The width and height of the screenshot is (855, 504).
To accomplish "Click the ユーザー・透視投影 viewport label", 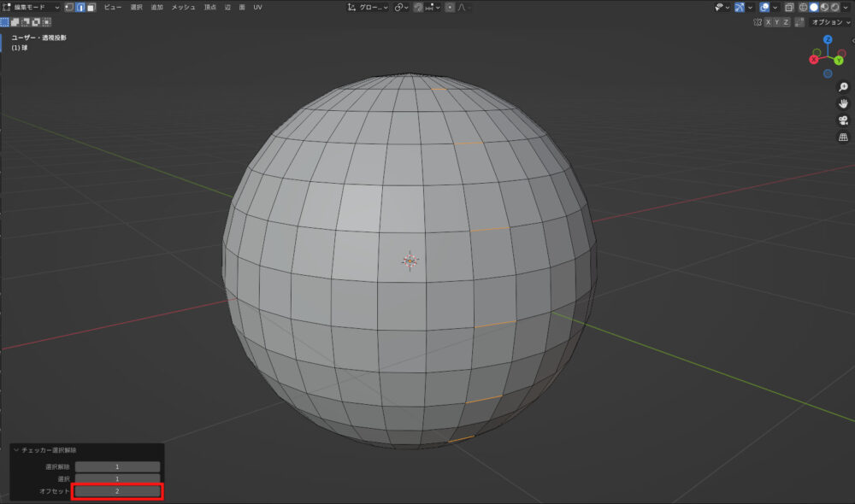I will (39, 38).
